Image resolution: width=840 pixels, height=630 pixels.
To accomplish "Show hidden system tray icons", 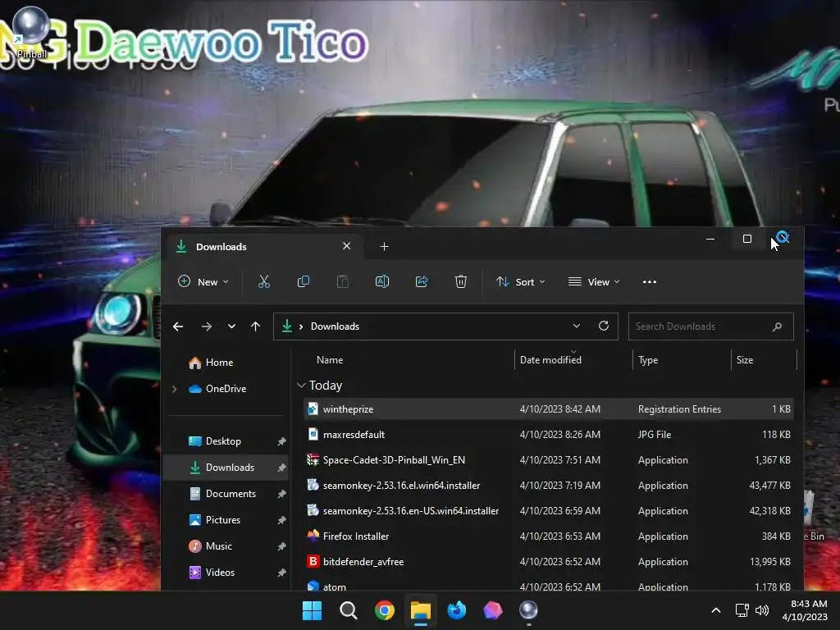I will 715,610.
